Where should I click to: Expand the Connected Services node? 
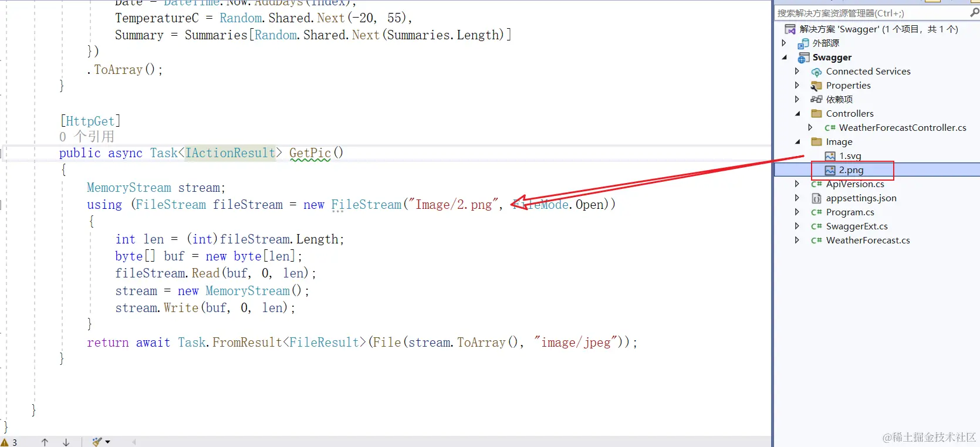pos(797,71)
